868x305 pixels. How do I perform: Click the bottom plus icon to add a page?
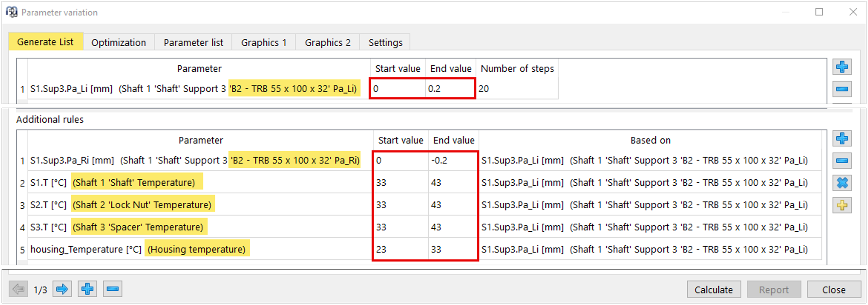87,289
